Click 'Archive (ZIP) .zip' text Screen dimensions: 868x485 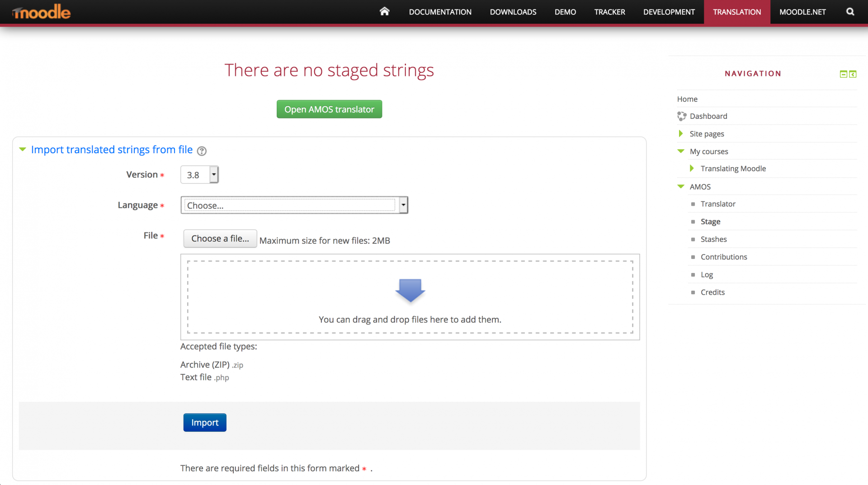click(x=212, y=365)
